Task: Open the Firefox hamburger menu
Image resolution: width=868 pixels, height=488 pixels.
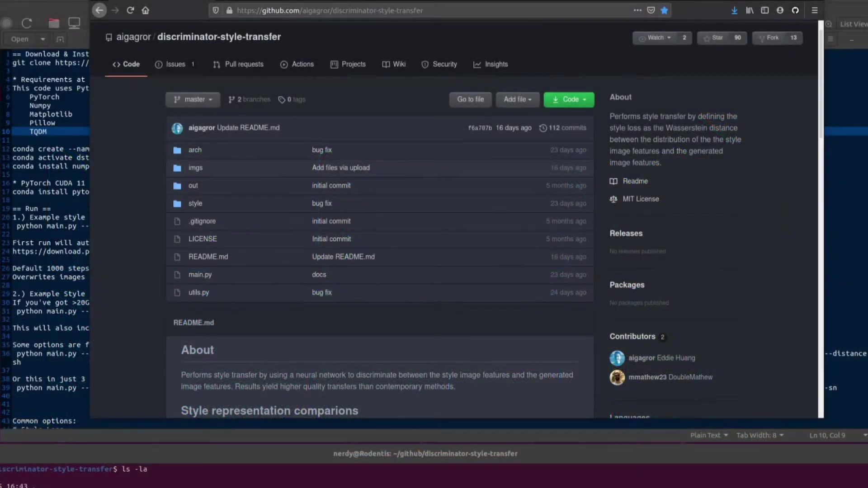Action: tap(815, 10)
